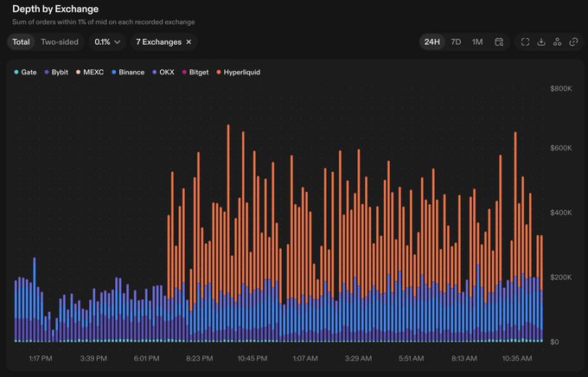Image resolution: width=588 pixels, height=377 pixels.
Task: Open the calendar date range picker
Action: pos(499,42)
